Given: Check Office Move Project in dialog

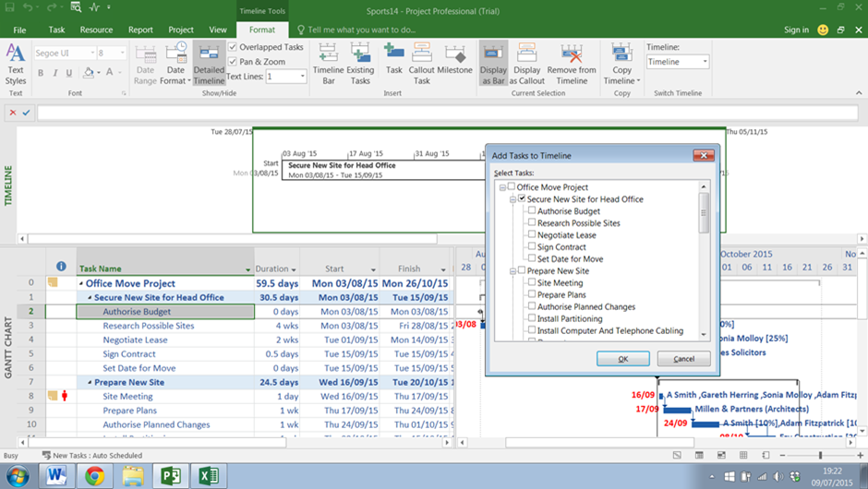Looking at the screenshot, I should pyautogui.click(x=512, y=186).
